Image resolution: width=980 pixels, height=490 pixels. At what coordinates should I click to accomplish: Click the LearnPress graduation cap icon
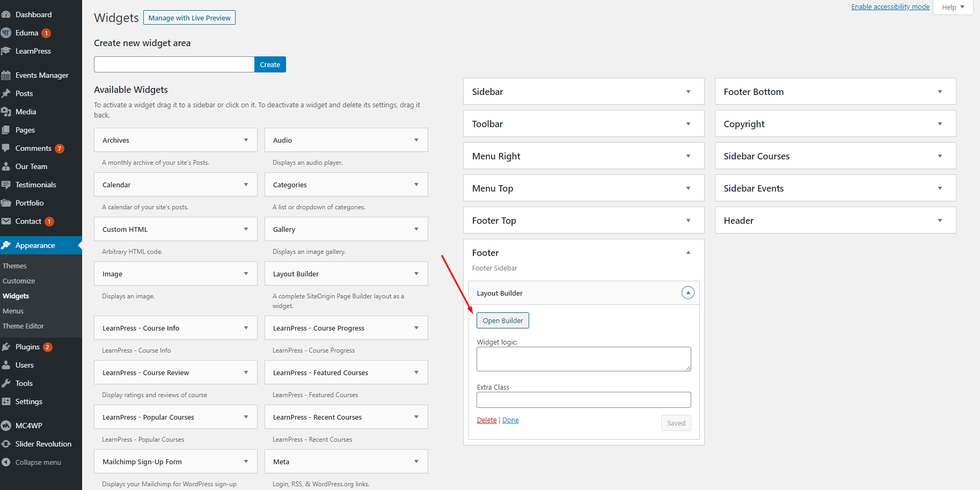(x=6, y=51)
